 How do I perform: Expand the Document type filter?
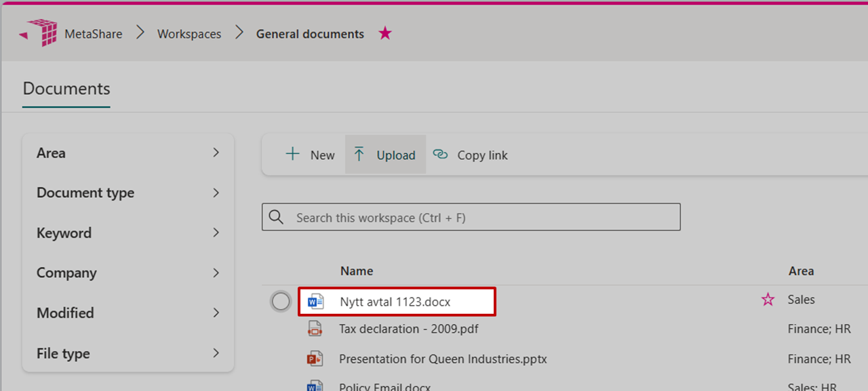(216, 193)
